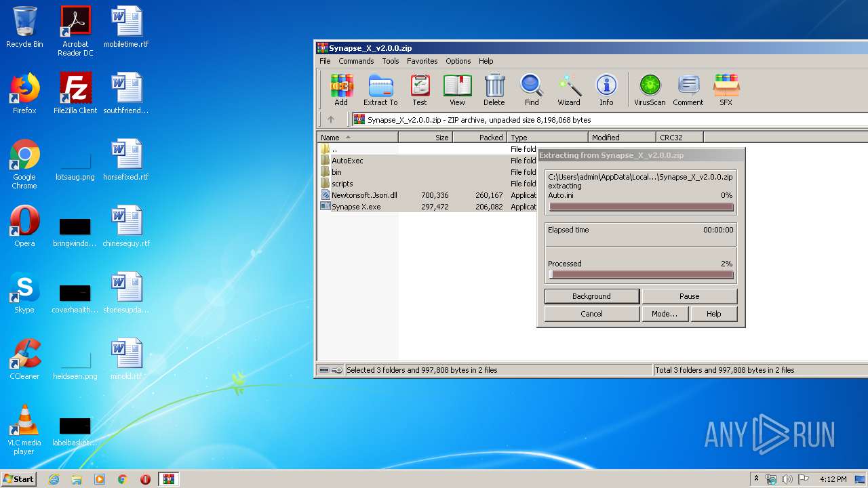
Task: Open Google Chrome desktop shortcut
Action: tap(24, 164)
